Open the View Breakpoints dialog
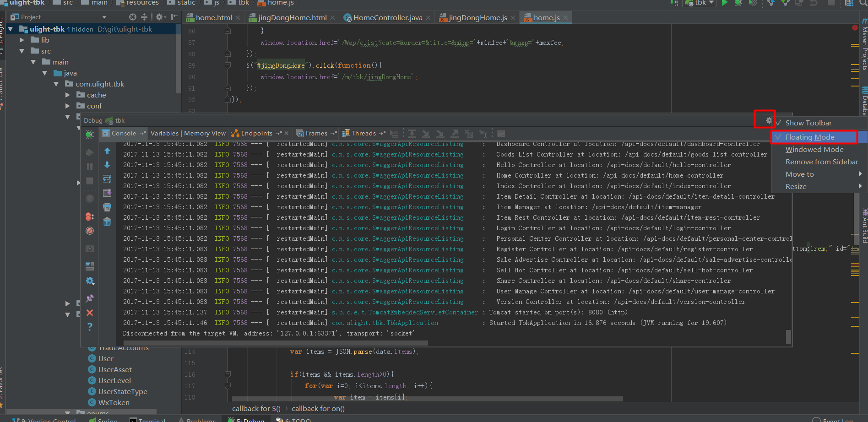 coord(90,217)
